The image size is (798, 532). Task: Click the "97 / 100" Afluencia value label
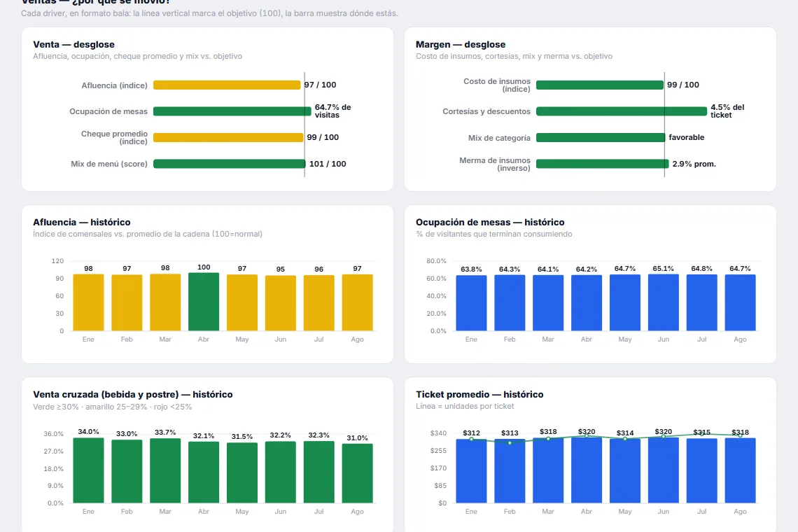coord(320,85)
